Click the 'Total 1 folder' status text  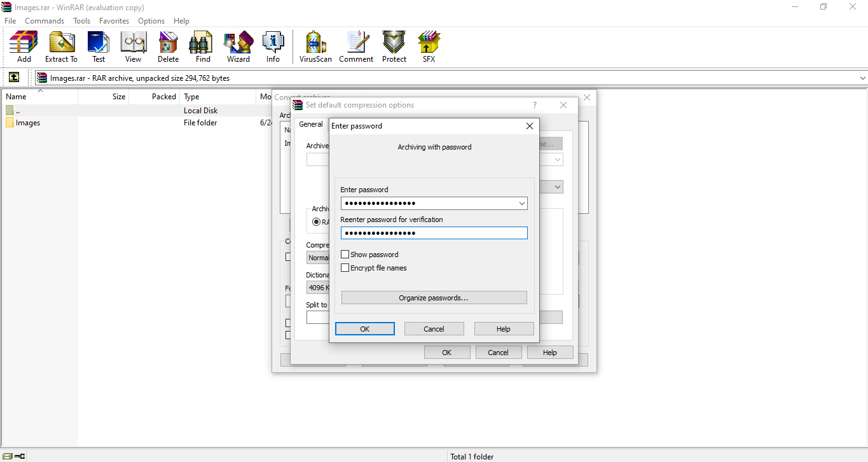pyautogui.click(x=472, y=456)
